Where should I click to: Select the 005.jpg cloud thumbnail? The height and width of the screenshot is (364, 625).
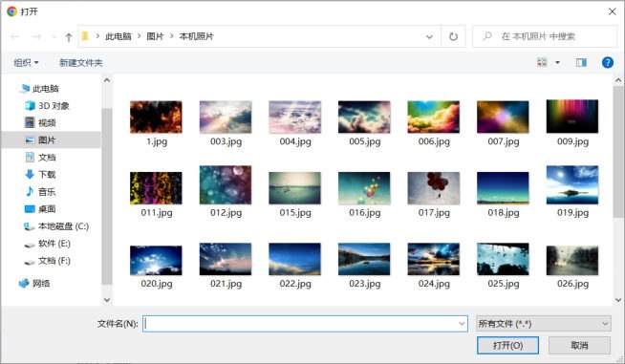pos(364,117)
